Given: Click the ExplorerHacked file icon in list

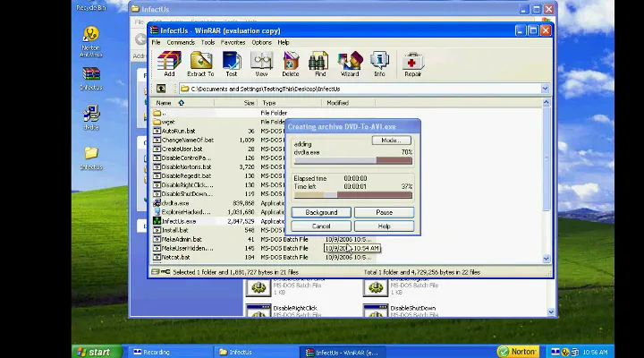Looking at the screenshot, I should coord(157,212).
